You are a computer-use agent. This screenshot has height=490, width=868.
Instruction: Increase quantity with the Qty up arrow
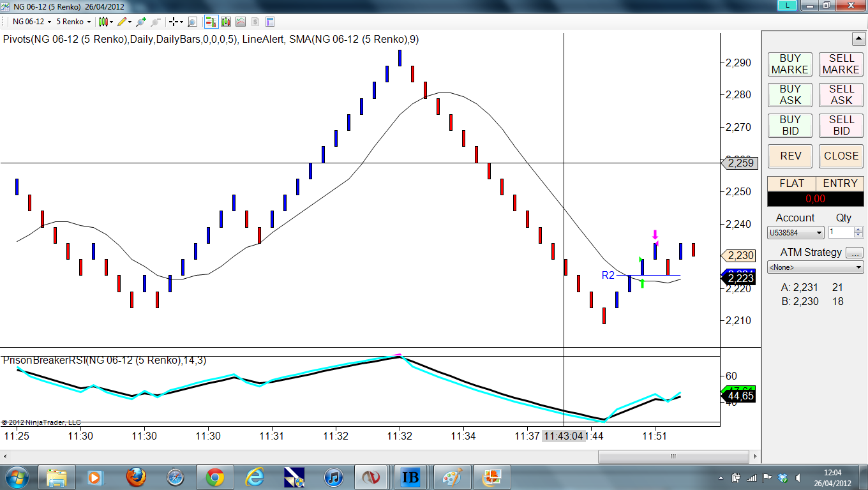tap(858, 230)
